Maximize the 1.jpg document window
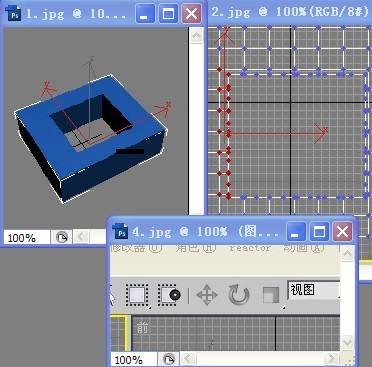This screenshot has height=367, width=372. point(168,14)
